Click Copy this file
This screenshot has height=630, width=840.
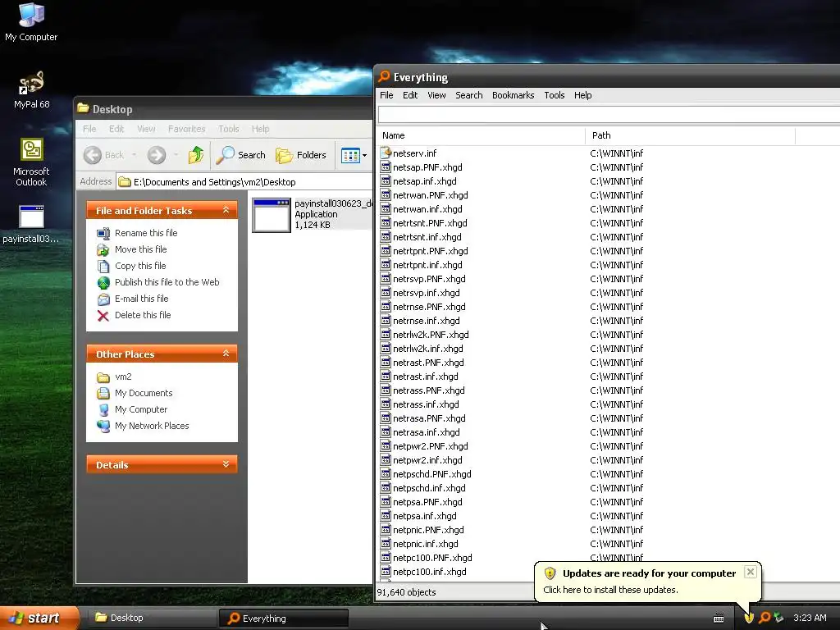(140, 266)
